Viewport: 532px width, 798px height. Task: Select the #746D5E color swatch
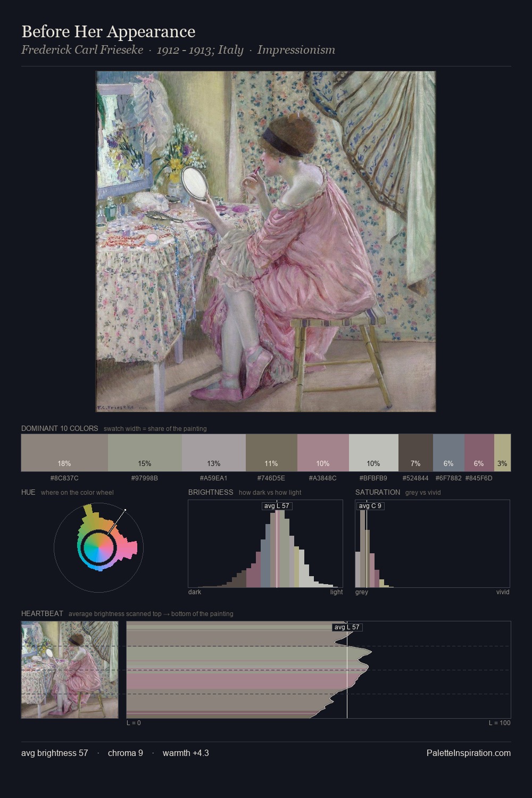pyautogui.click(x=271, y=453)
